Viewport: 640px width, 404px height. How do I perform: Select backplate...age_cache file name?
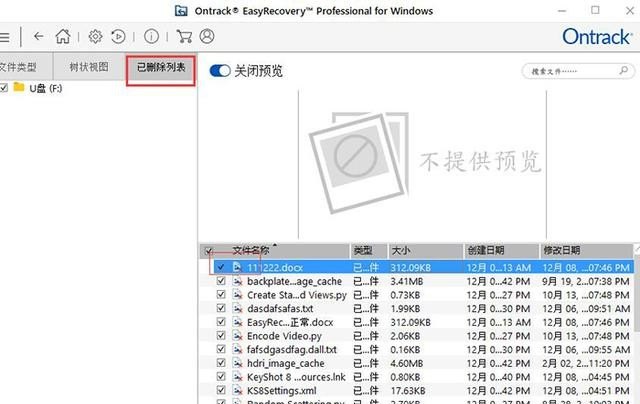[x=294, y=281]
